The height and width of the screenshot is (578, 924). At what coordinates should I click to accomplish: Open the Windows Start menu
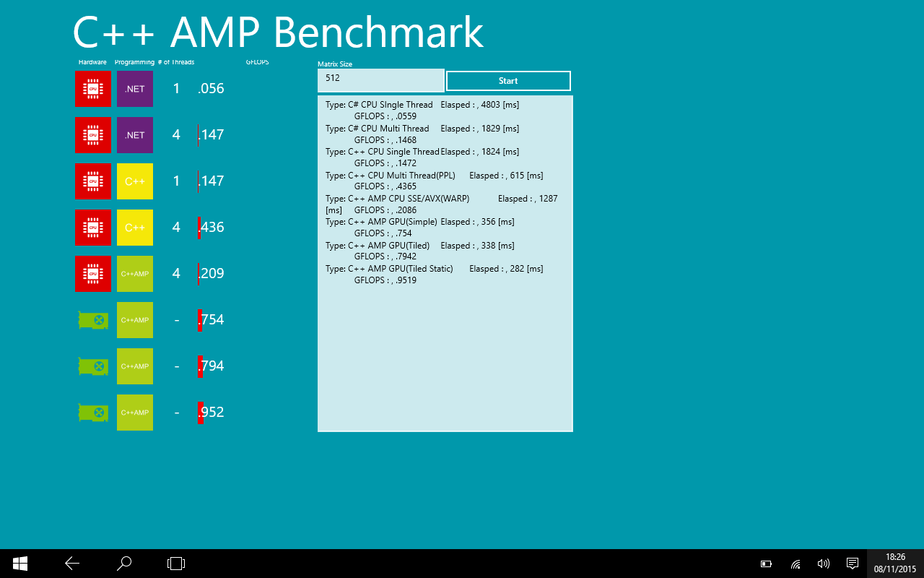[20, 564]
